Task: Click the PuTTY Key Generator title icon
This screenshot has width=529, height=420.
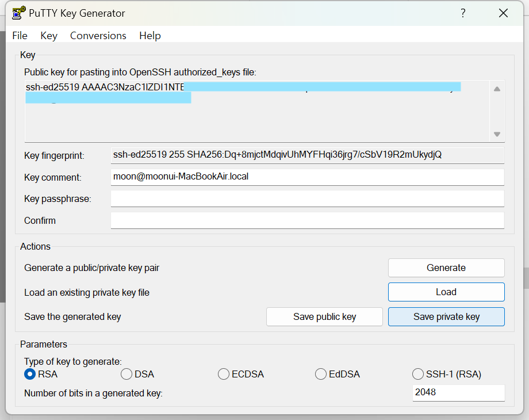Action: pos(19,13)
